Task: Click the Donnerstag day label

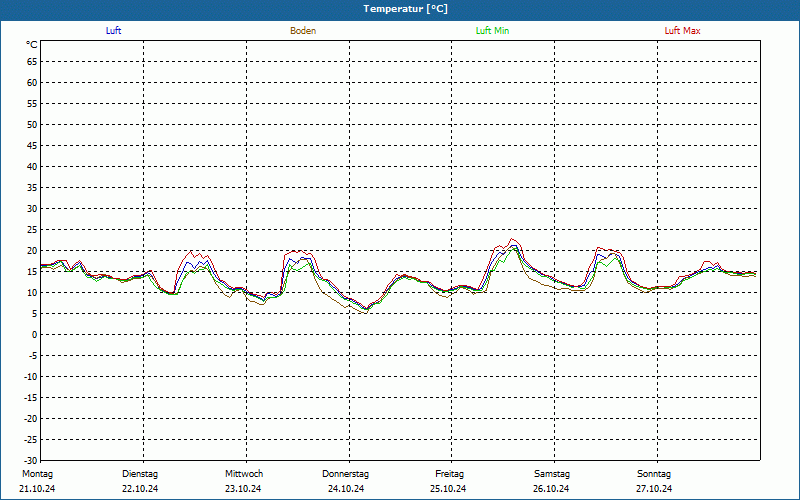Action: click(x=345, y=474)
